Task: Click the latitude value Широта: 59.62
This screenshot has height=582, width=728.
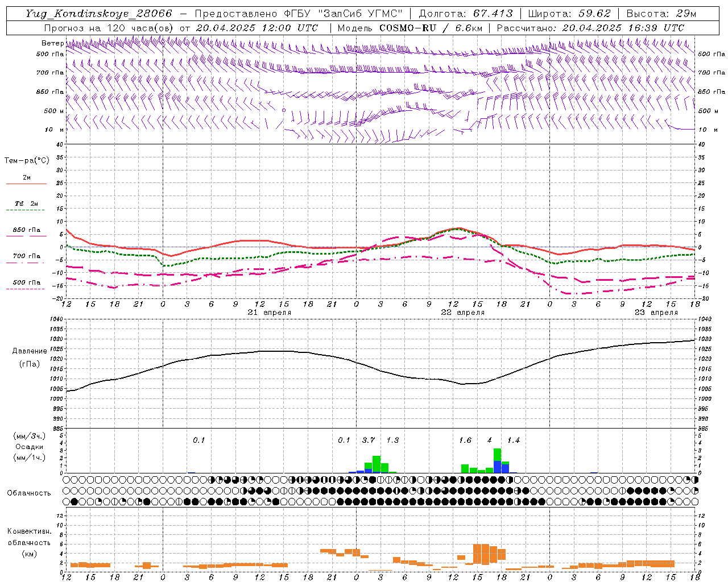Action: tap(569, 14)
